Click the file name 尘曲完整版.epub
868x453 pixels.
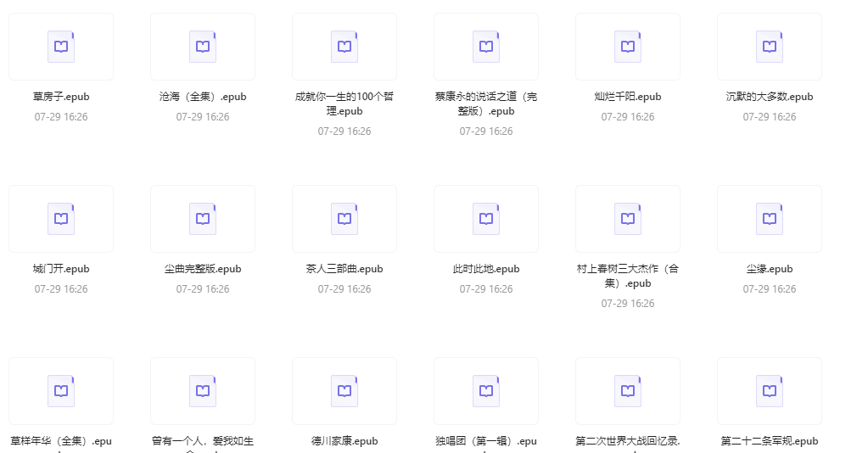pyautogui.click(x=203, y=269)
